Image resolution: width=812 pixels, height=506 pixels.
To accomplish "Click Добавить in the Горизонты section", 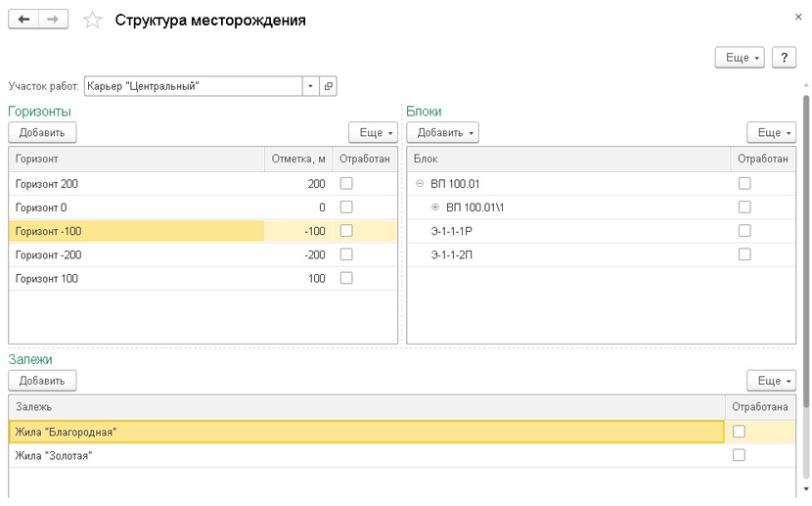I will [42, 132].
